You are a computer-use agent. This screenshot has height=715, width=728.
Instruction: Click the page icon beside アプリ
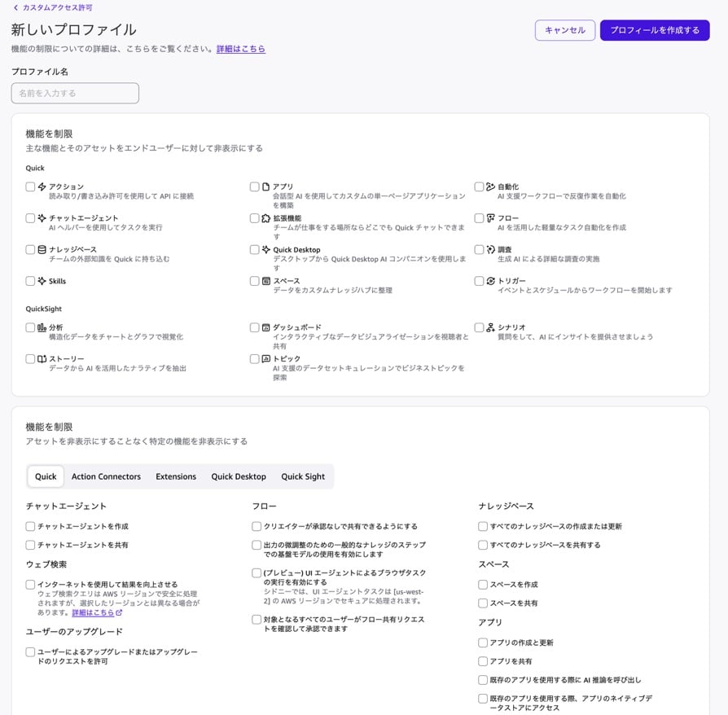tap(266, 186)
